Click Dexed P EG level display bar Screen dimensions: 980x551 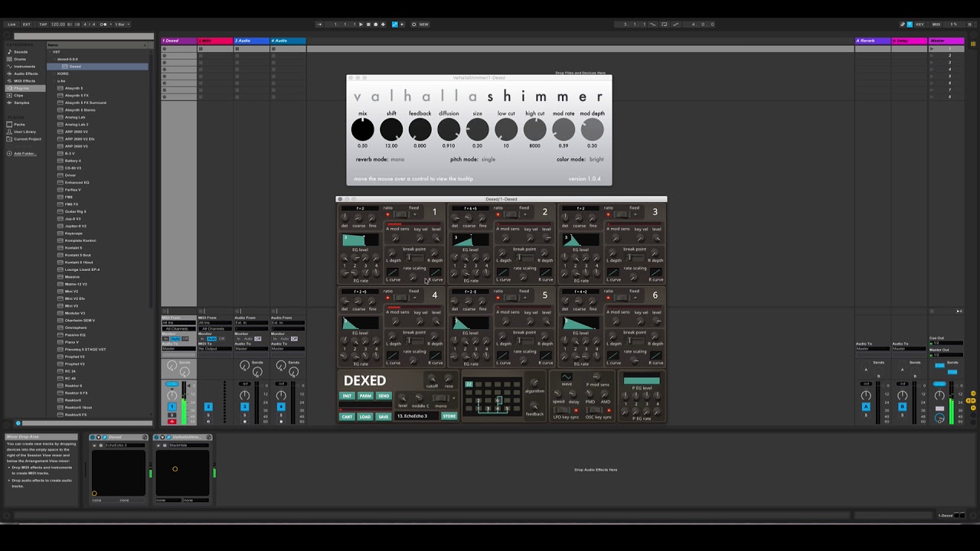tap(642, 380)
